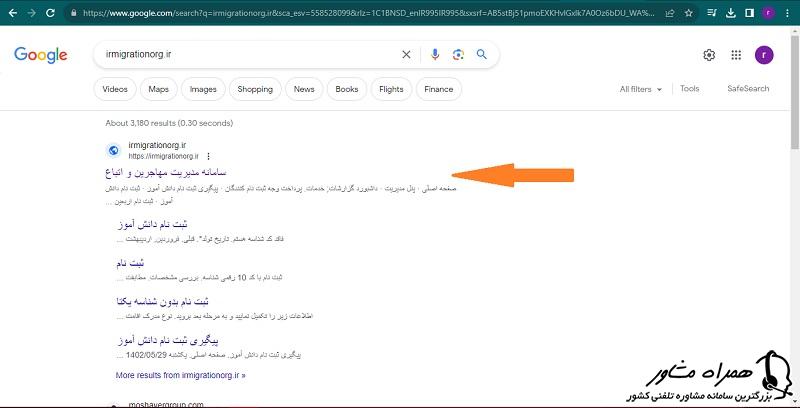Image resolution: width=800 pixels, height=408 pixels.
Task: Open the three-dot options beside irmigrationorg.ir URL
Action: pos(208,157)
